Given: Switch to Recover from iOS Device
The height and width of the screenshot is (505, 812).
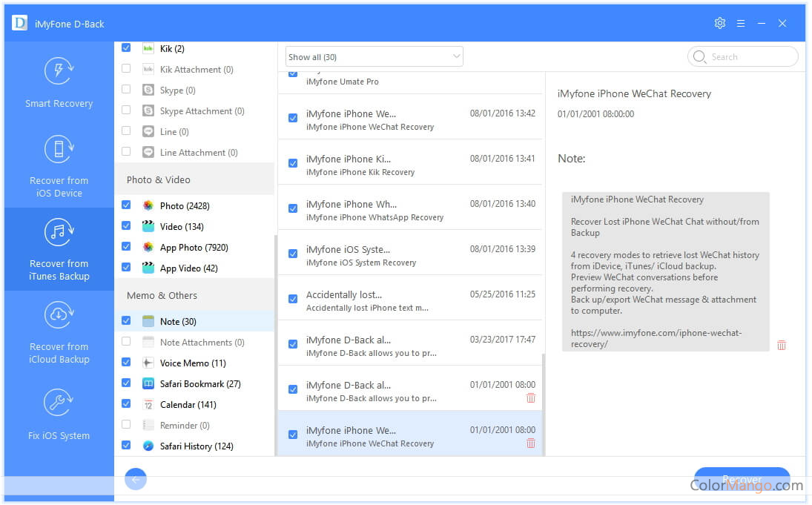Looking at the screenshot, I should [x=59, y=166].
